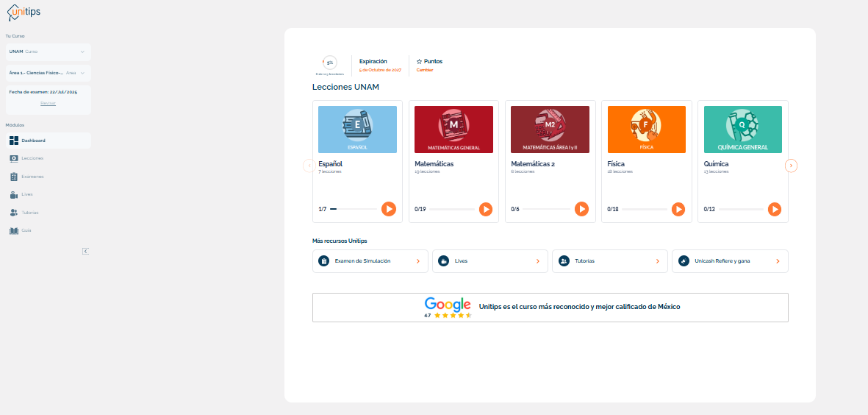Open the Tutorías people icon in sidebar
The width and height of the screenshot is (868, 415).
point(14,213)
